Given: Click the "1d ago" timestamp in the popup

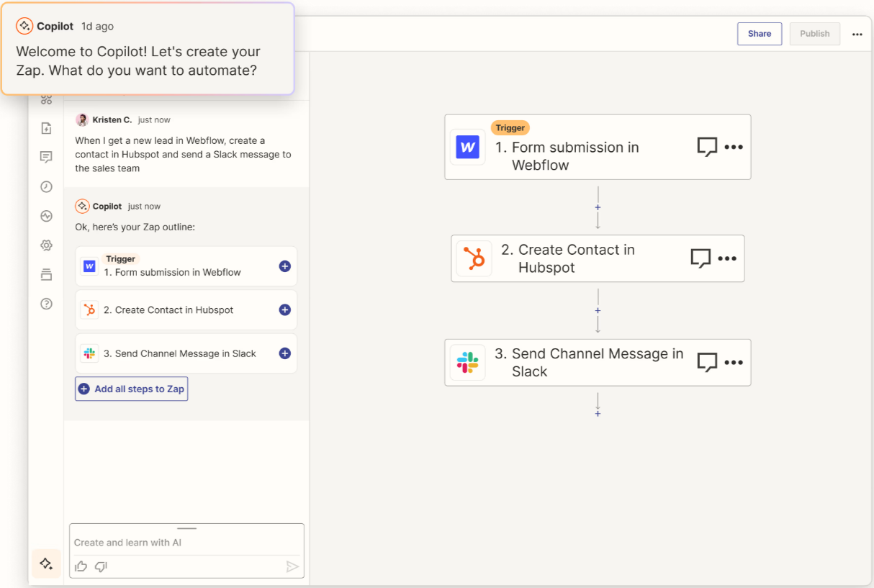Looking at the screenshot, I should tap(97, 26).
